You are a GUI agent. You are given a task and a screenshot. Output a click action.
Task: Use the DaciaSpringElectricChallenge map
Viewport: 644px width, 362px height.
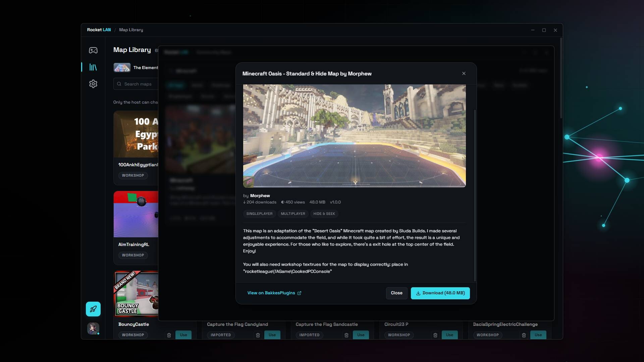tap(538, 335)
